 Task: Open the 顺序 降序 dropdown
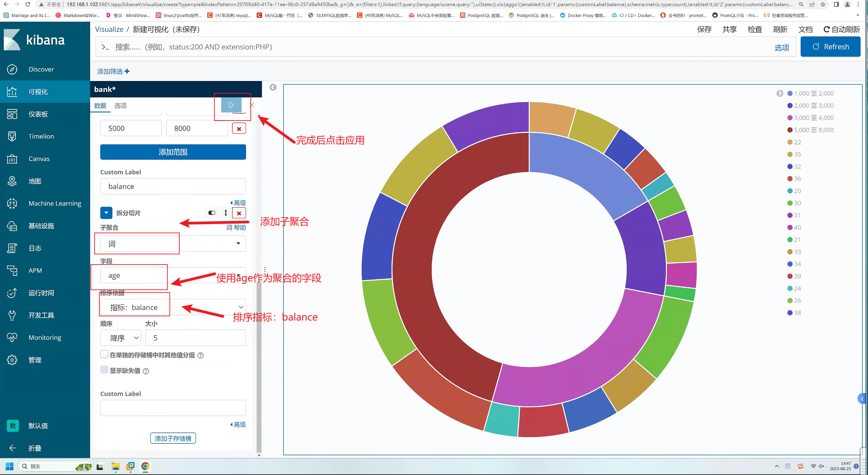point(121,338)
